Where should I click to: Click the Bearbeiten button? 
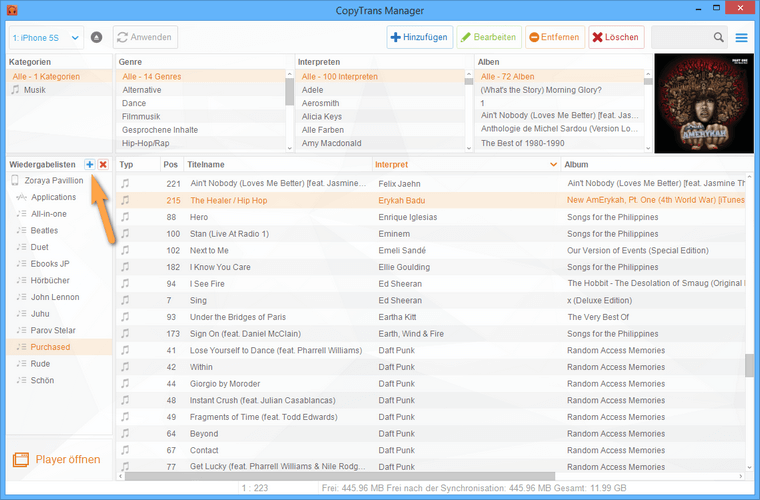point(489,37)
